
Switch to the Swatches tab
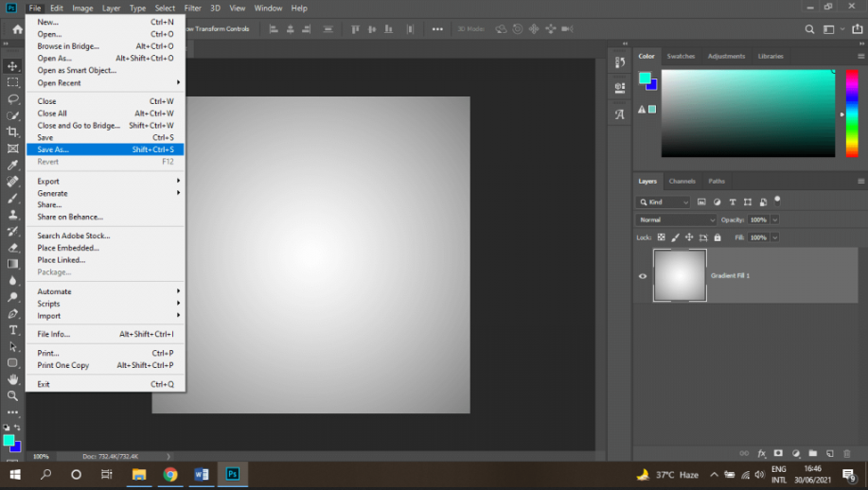coord(681,57)
